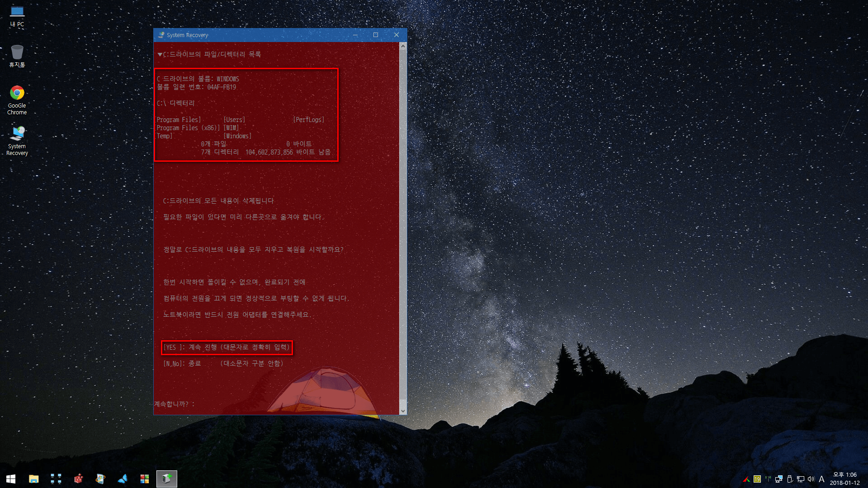Click the [Windows] directory entry
Viewport: 868px width, 488px height.
point(237,136)
